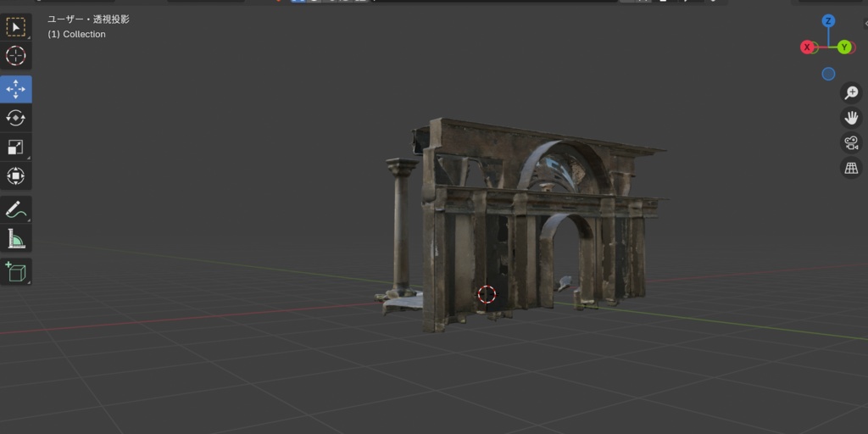This screenshot has height=434, width=868.
Task: Open the Measure ruler tool
Action: (x=15, y=238)
